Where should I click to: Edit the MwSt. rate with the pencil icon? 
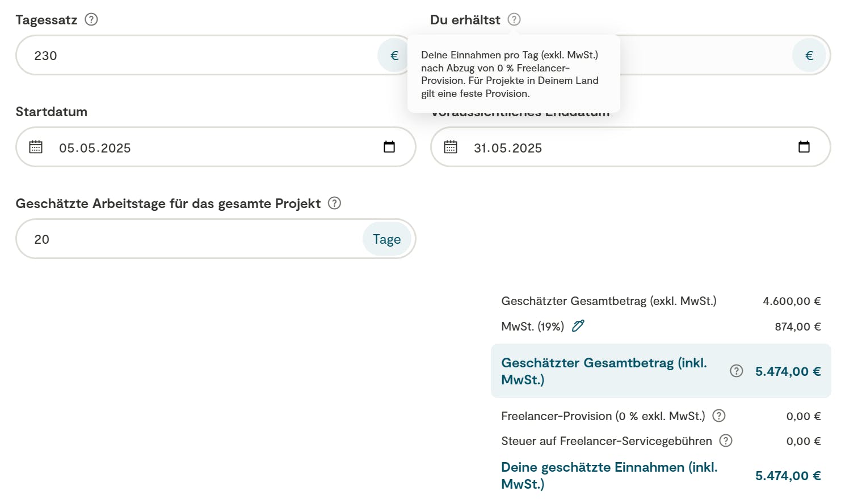click(x=578, y=326)
